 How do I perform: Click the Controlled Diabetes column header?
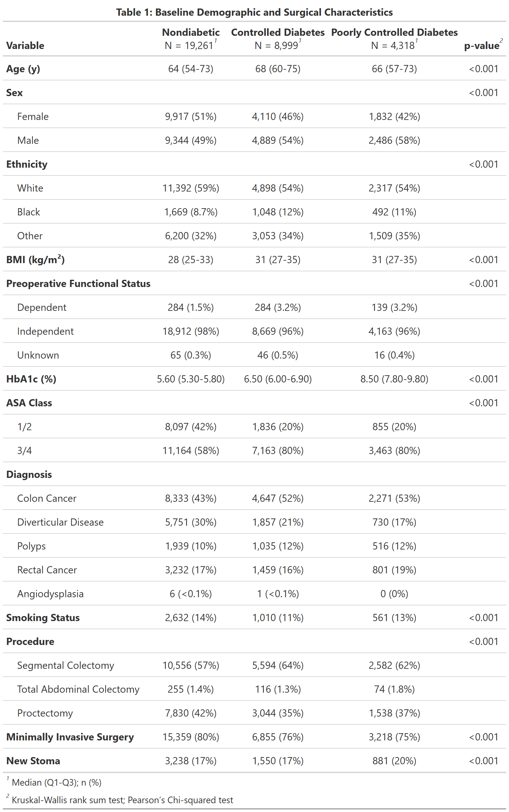coord(278,32)
